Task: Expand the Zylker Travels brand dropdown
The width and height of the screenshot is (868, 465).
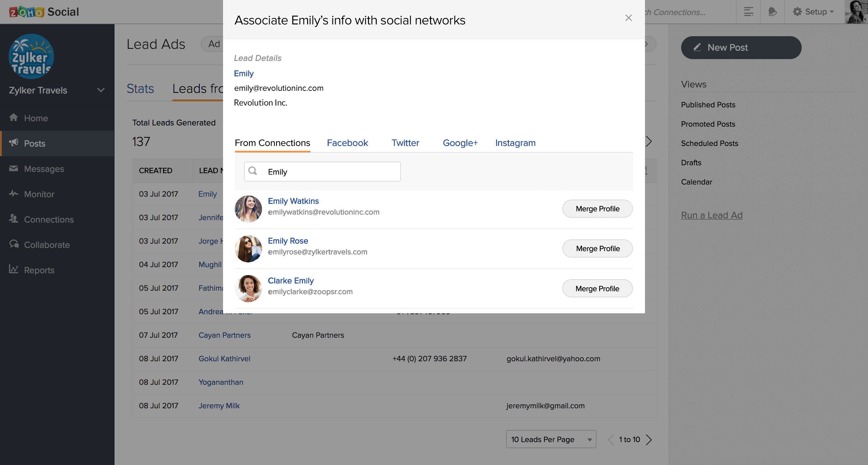Action: coord(101,90)
